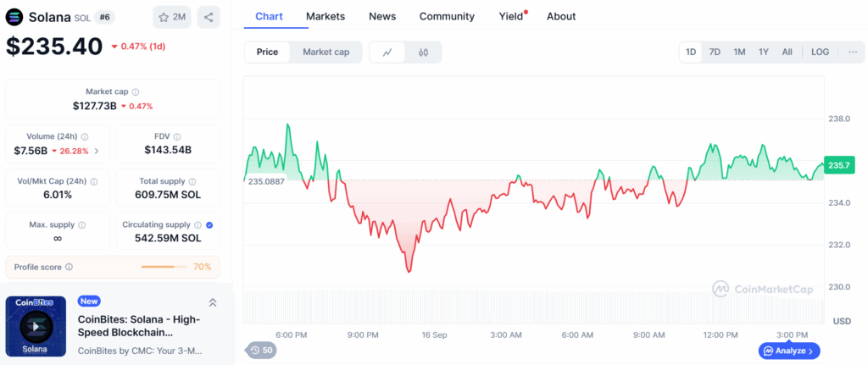Click the New badge on CoinBites card
The height and width of the screenshot is (365, 868).
coord(88,301)
